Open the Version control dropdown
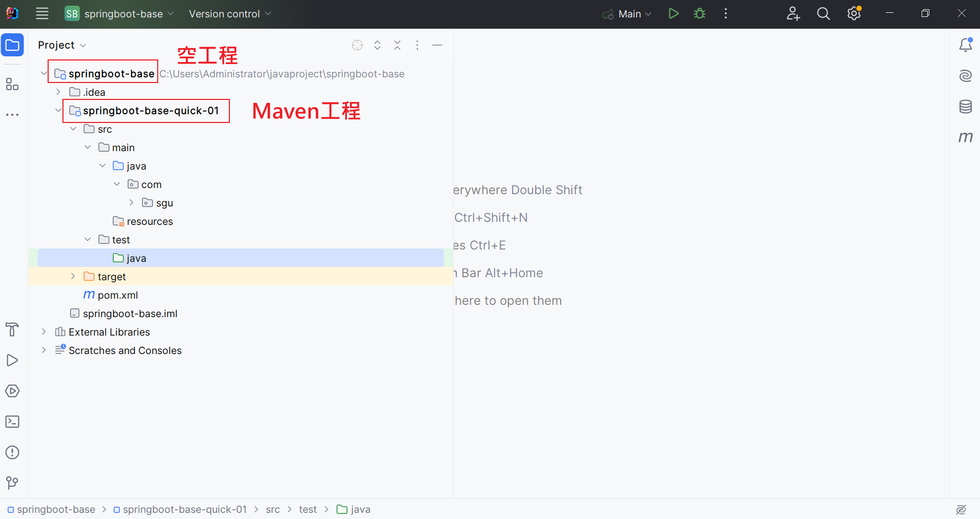The height and width of the screenshot is (519, 980). [x=230, y=14]
